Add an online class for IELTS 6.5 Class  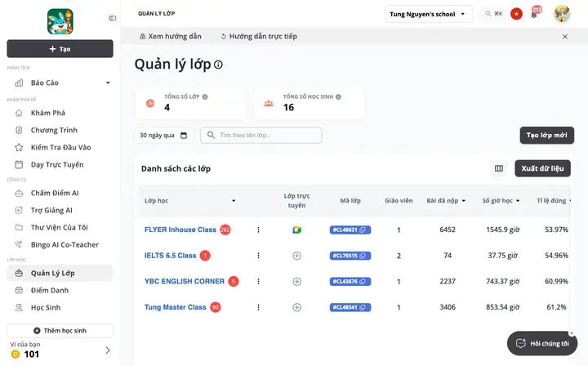coord(297,256)
